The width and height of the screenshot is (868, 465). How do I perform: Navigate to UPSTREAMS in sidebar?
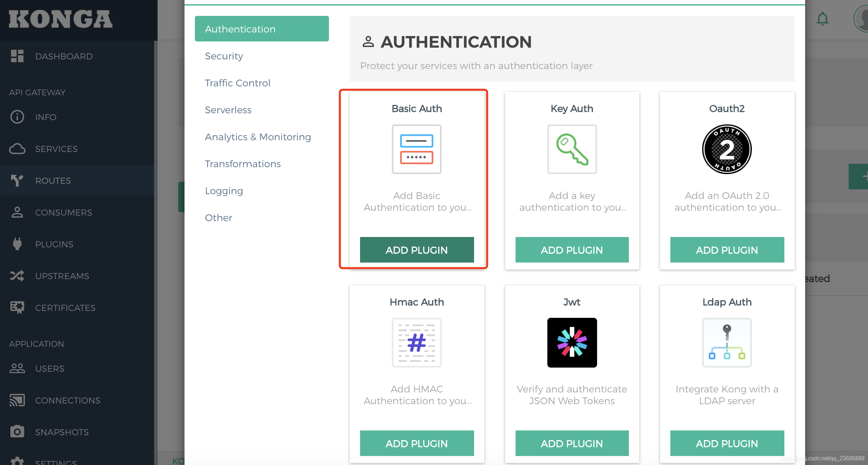77,276
